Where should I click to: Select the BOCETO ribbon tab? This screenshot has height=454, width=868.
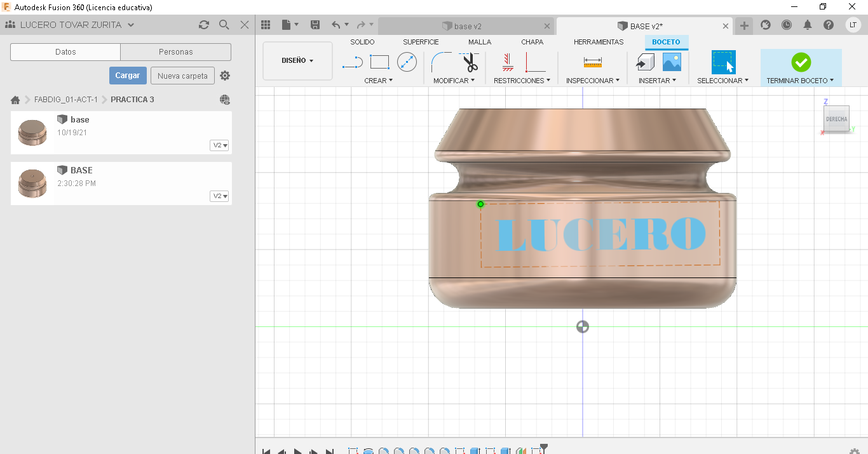(666, 42)
